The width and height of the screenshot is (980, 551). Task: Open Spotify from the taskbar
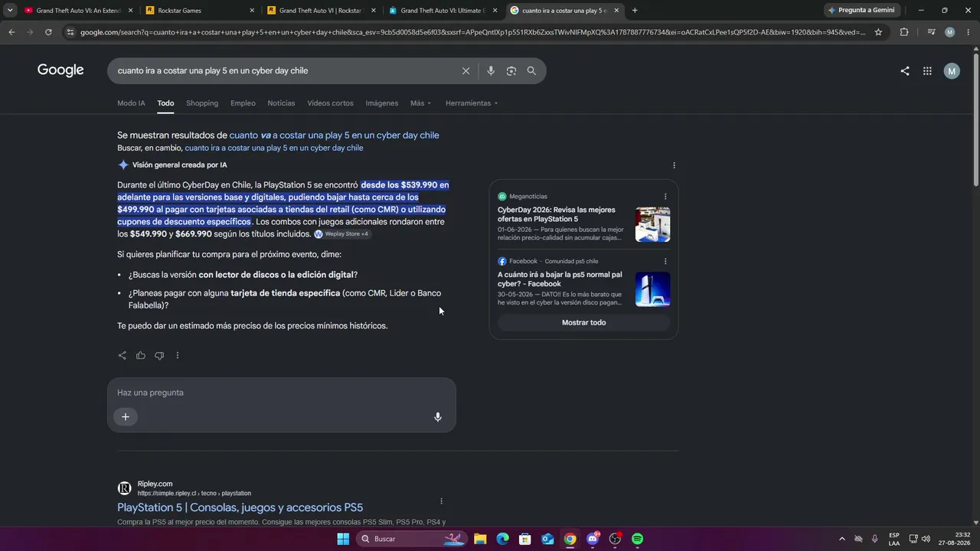point(638,539)
